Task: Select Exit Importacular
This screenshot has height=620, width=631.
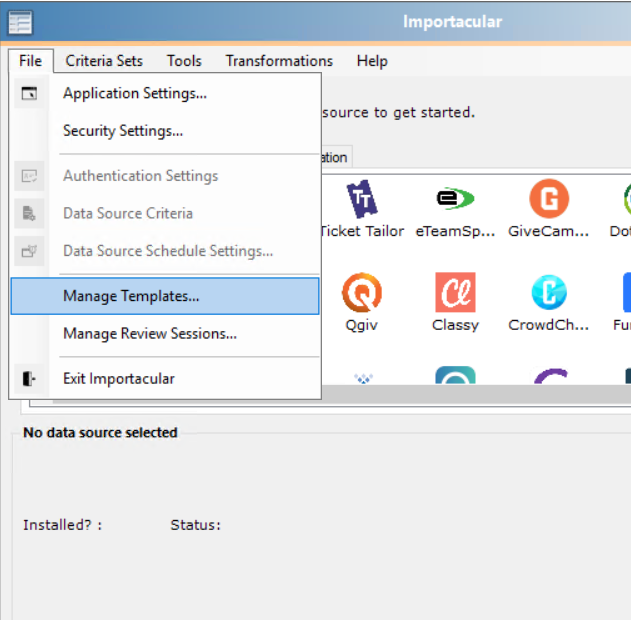Action: pos(165,379)
